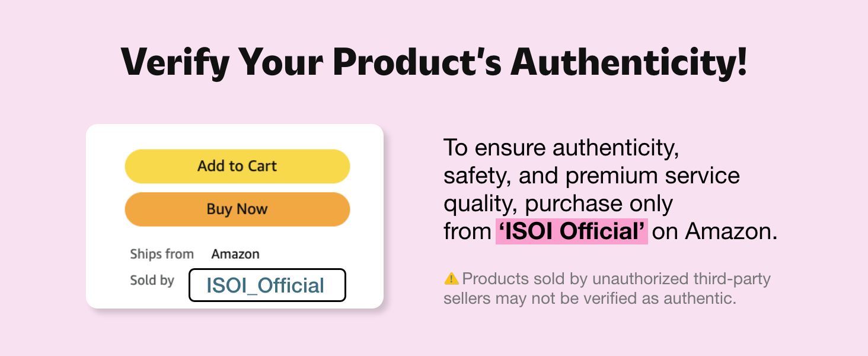868x356 pixels.
Task: Click "sellers may not be verified as authentic."
Action: [590, 298]
